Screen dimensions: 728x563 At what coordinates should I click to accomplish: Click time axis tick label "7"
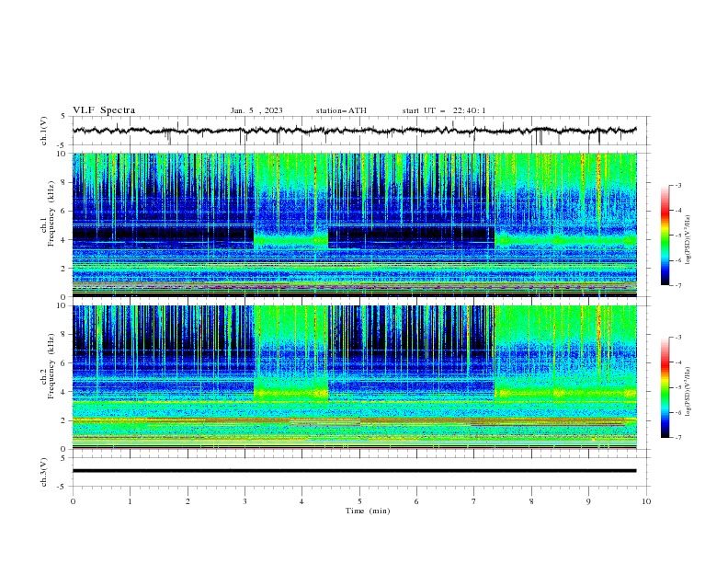pos(474,501)
